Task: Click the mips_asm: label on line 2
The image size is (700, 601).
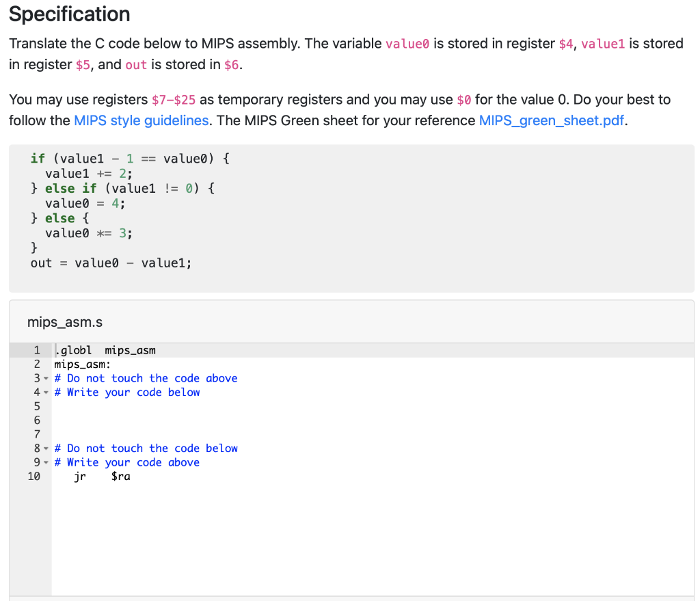Action: [83, 364]
